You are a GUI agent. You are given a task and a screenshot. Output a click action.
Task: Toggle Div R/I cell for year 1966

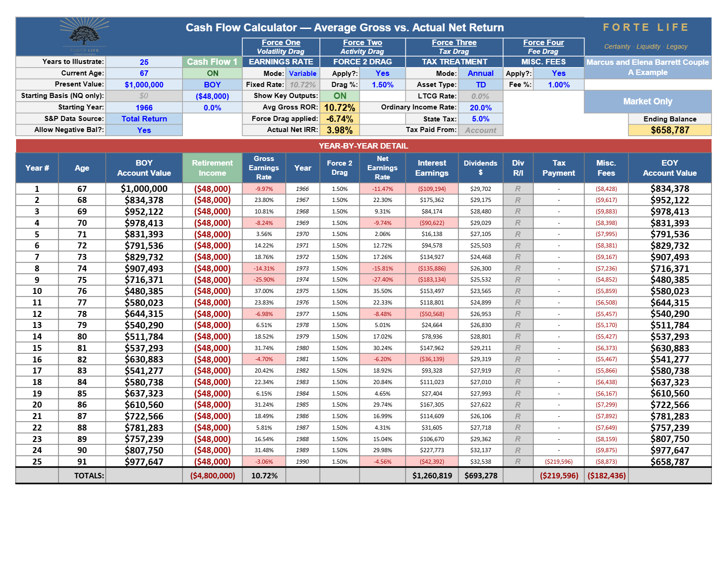click(x=518, y=189)
